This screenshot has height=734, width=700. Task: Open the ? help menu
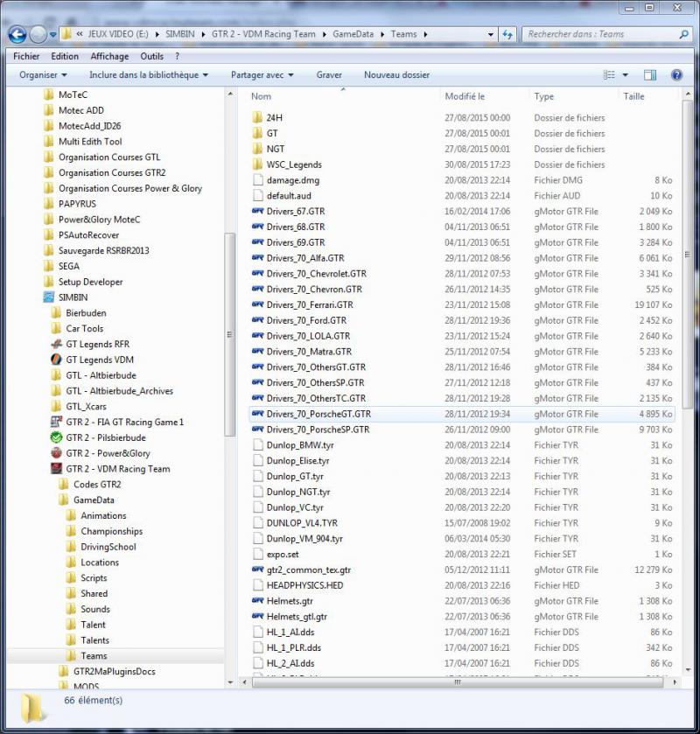(177, 56)
